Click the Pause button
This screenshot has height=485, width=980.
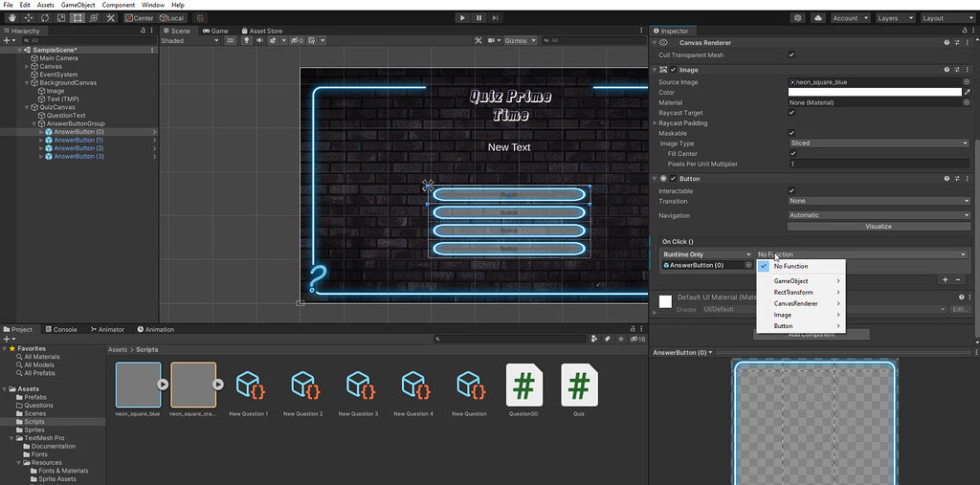coord(479,17)
